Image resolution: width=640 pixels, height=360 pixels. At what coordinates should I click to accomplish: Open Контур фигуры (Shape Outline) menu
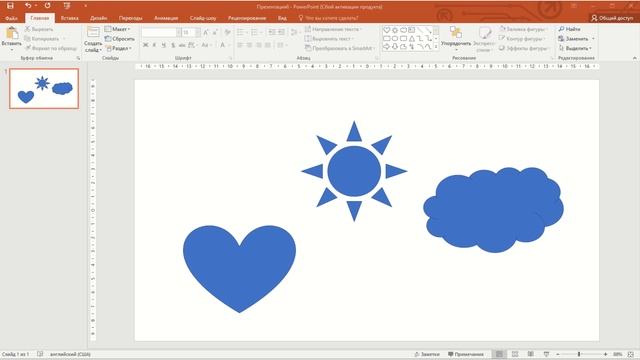[522, 39]
